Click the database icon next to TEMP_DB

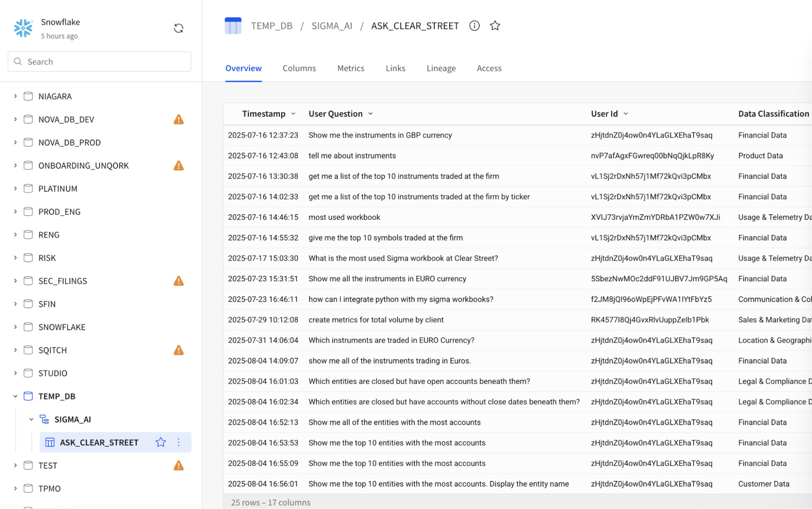point(28,396)
